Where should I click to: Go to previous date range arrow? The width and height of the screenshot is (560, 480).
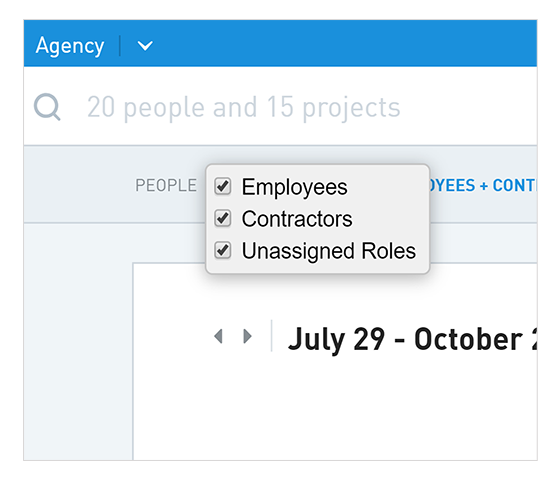218,336
